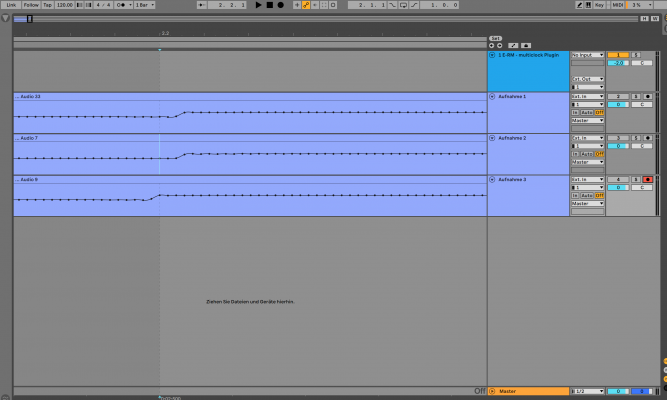Solo the multiclock Plugin track

click(x=636, y=55)
